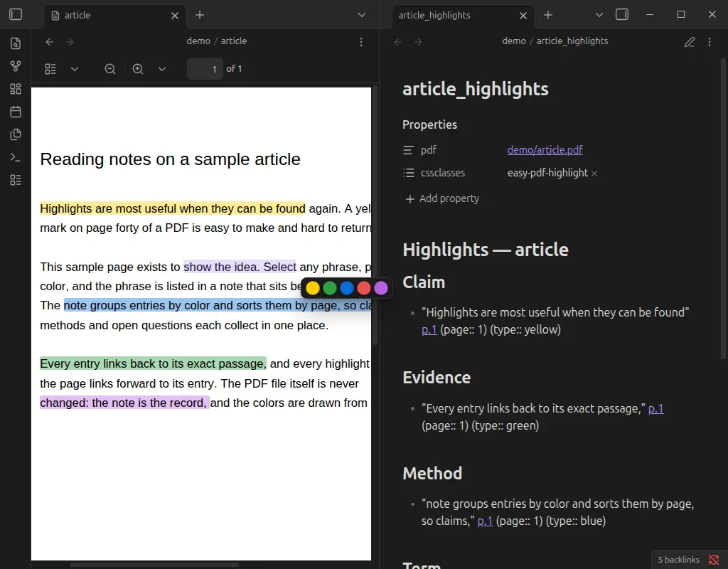Pick yellow highlight color

313,288
